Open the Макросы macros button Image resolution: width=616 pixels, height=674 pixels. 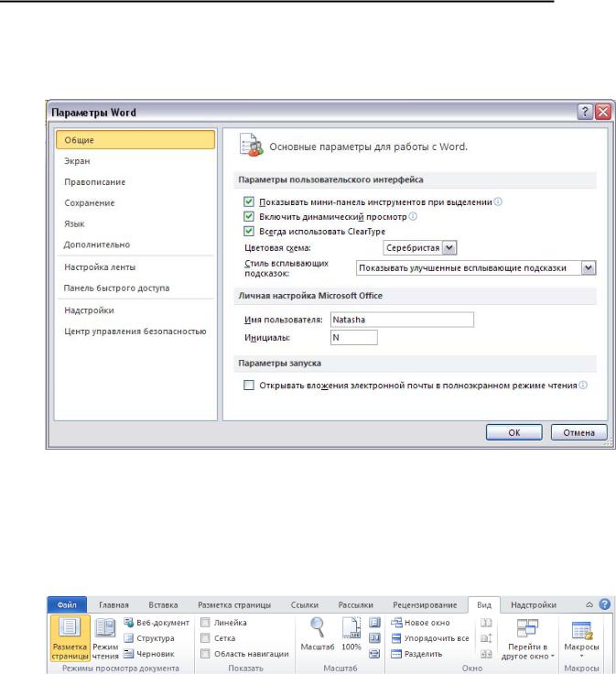pyautogui.click(x=581, y=635)
